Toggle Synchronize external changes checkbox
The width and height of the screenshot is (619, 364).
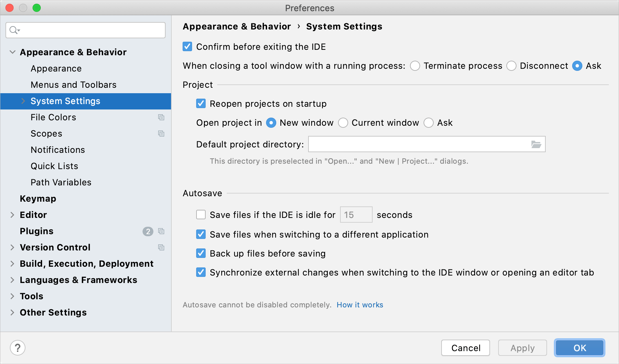(x=201, y=272)
